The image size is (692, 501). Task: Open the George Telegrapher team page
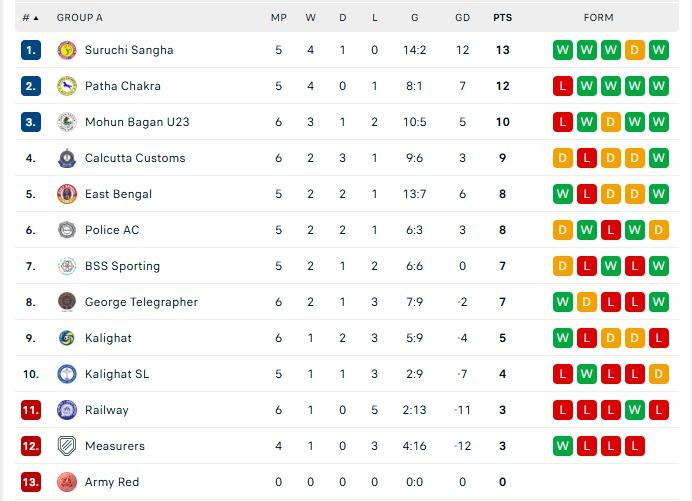[x=141, y=302]
